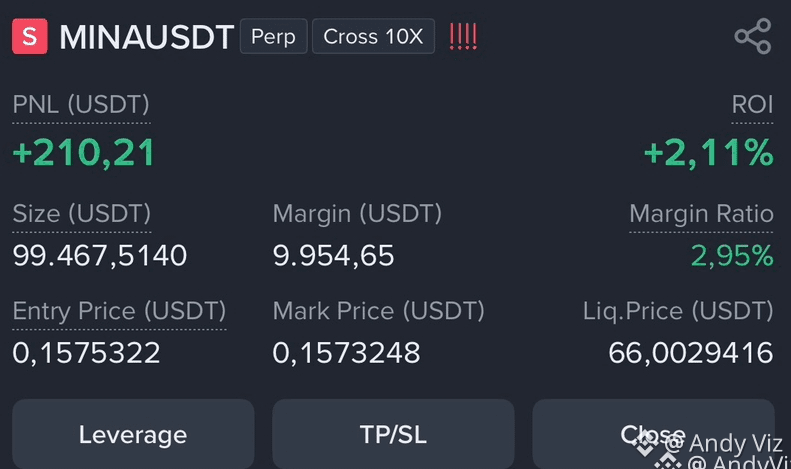Screen dimensions: 791x469
Task: Open the Leverage adjustment button
Action: pos(133,434)
